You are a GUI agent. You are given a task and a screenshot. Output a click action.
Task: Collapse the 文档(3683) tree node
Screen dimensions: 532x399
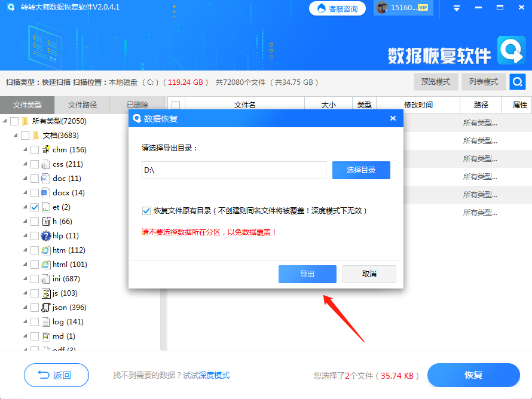point(16,136)
